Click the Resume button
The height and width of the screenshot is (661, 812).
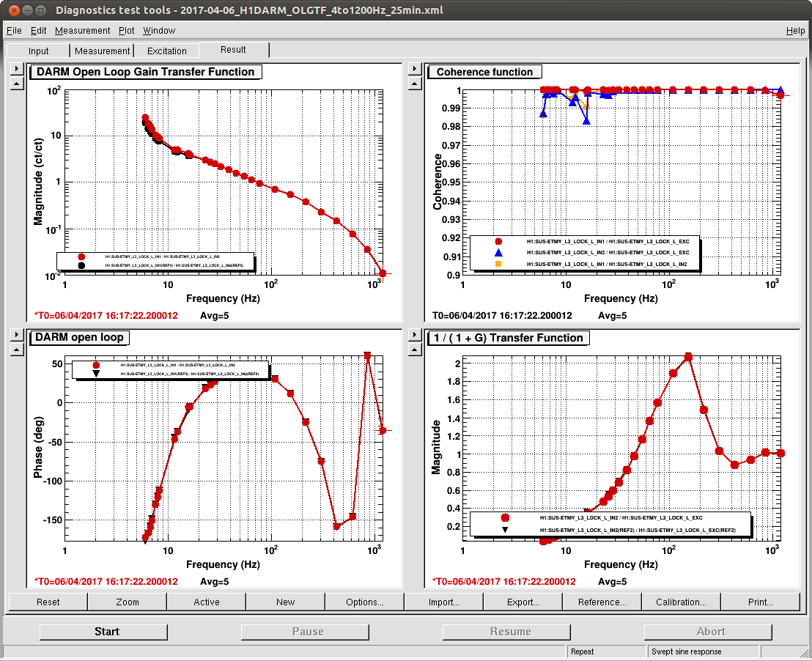pos(506,632)
